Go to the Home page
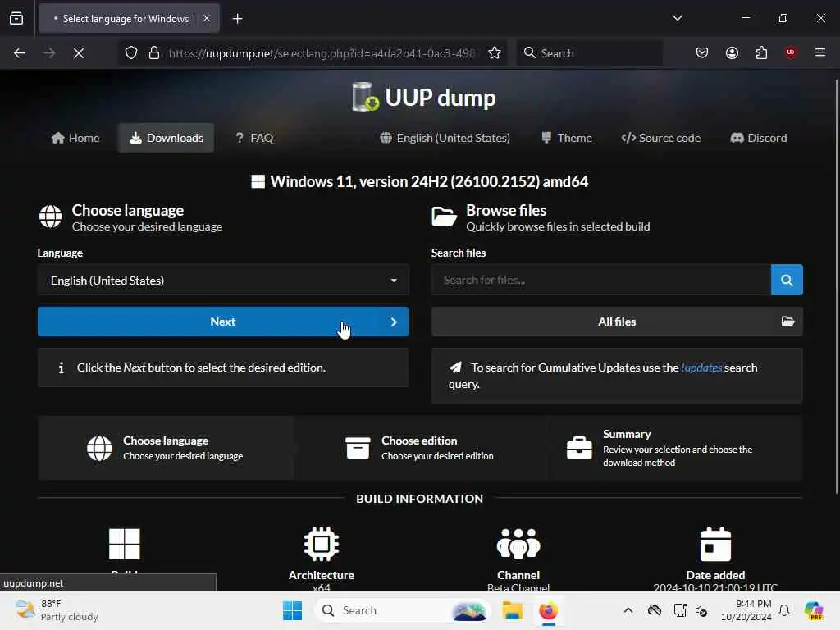 coord(75,138)
